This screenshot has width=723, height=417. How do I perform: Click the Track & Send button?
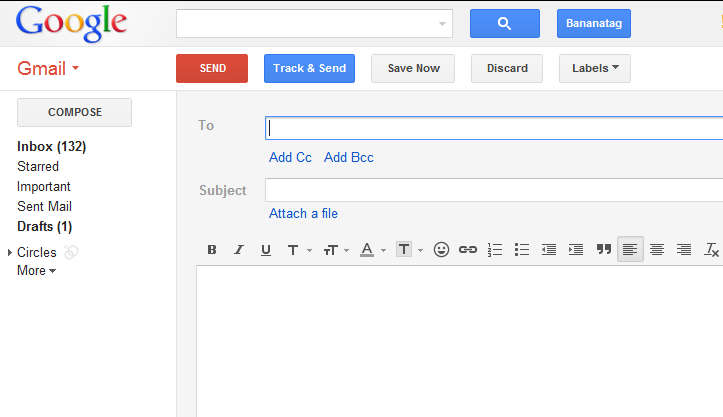(x=309, y=68)
